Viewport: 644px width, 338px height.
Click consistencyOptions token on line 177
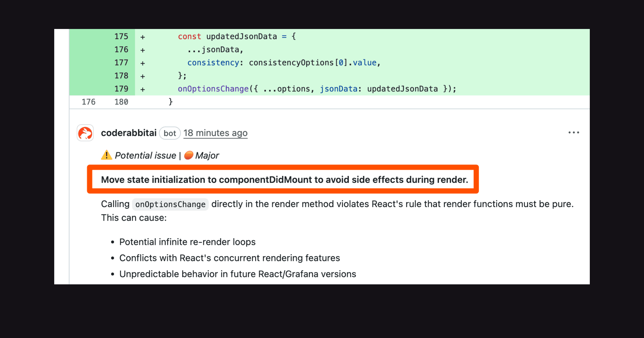click(291, 63)
